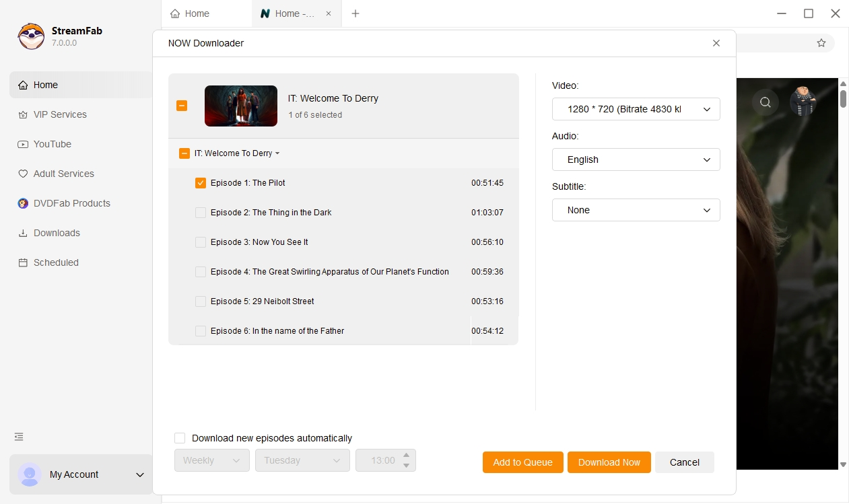Open Downloads from the sidebar
The image size is (849, 504).
coord(57,233)
